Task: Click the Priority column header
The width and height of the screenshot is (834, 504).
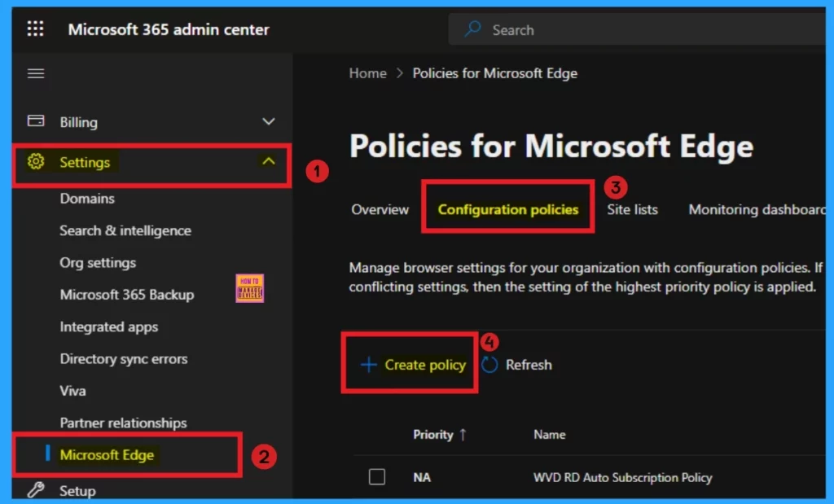Action: coord(433,434)
